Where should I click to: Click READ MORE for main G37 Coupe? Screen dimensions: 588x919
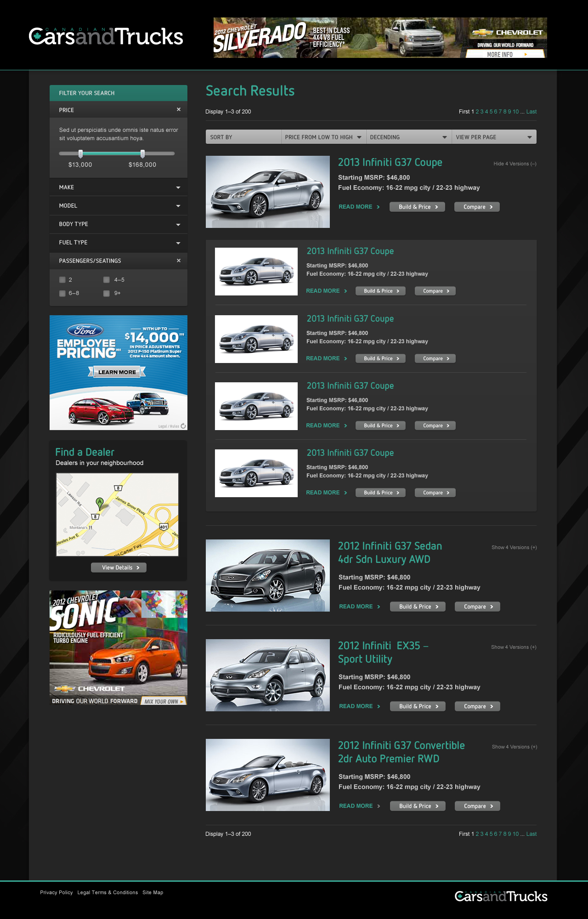pyautogui.click(x=359, y=207)
